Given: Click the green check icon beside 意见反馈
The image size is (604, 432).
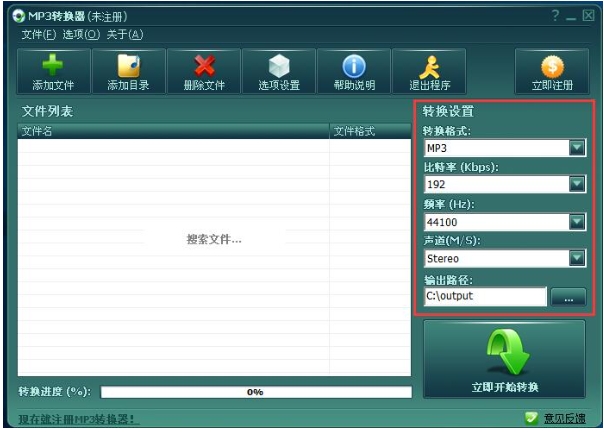Looking at the screenshot, I should pyautogui.click(x=531, y=418).
